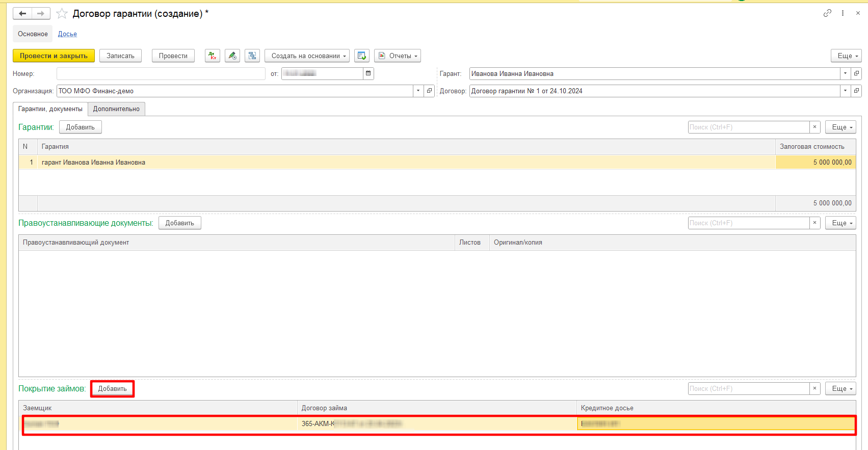The image size is (868, 450).
Task: Click the Листов column header
Action: tap(472, 243)
